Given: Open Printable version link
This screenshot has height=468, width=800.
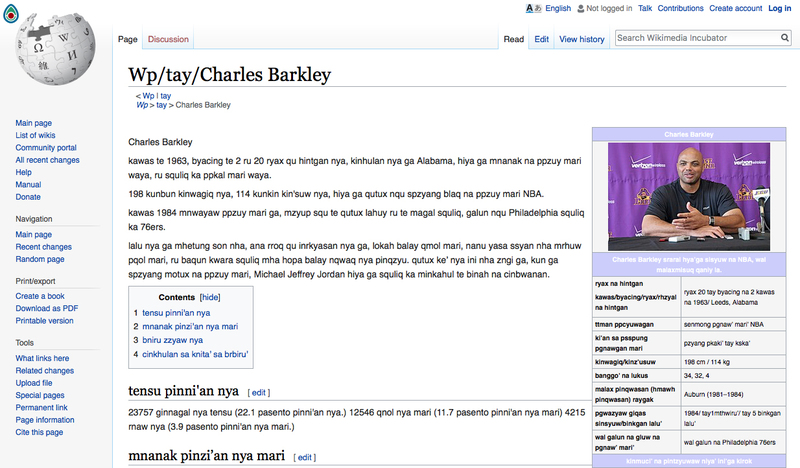Looking at the screenshot, I should [x=44, y=321].
